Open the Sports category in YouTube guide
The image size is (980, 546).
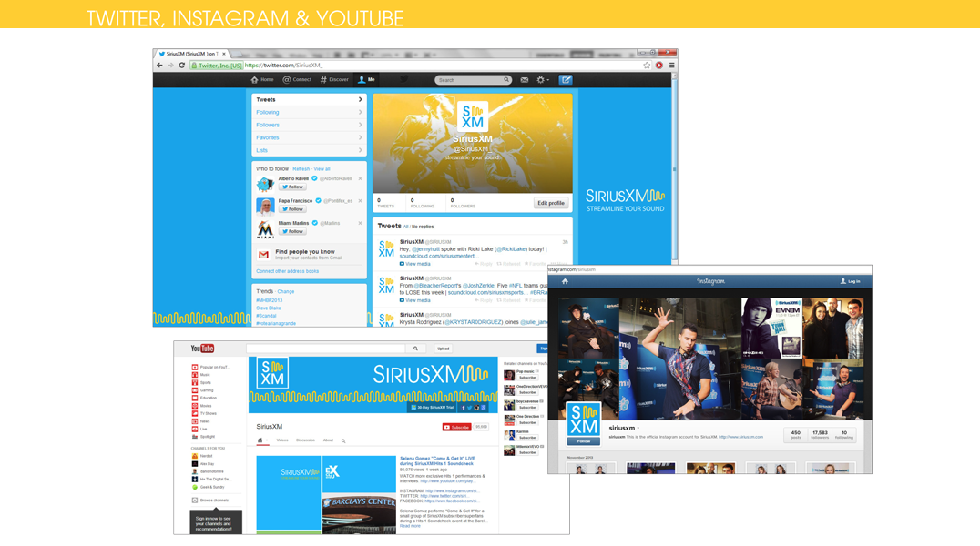202,382
